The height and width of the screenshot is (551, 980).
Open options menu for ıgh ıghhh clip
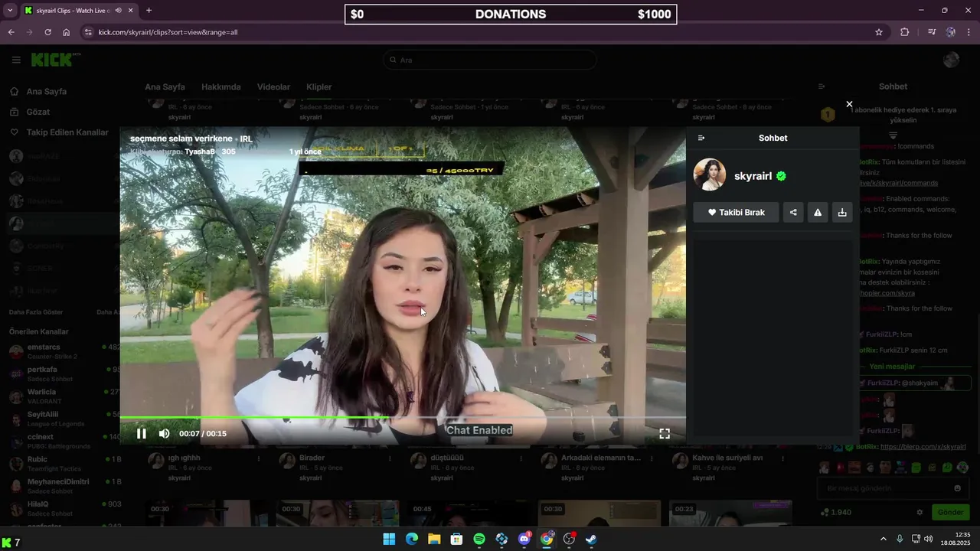(x=259, y=458)
